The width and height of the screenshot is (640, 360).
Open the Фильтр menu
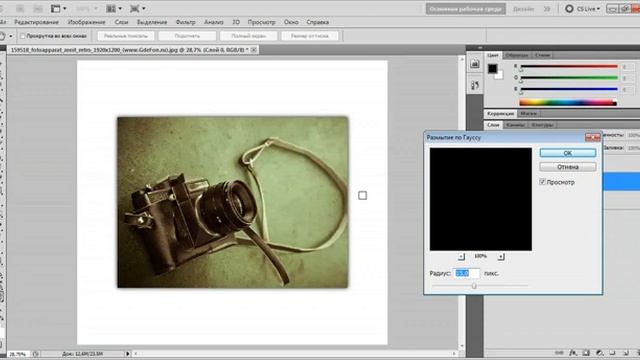[185, 22]
